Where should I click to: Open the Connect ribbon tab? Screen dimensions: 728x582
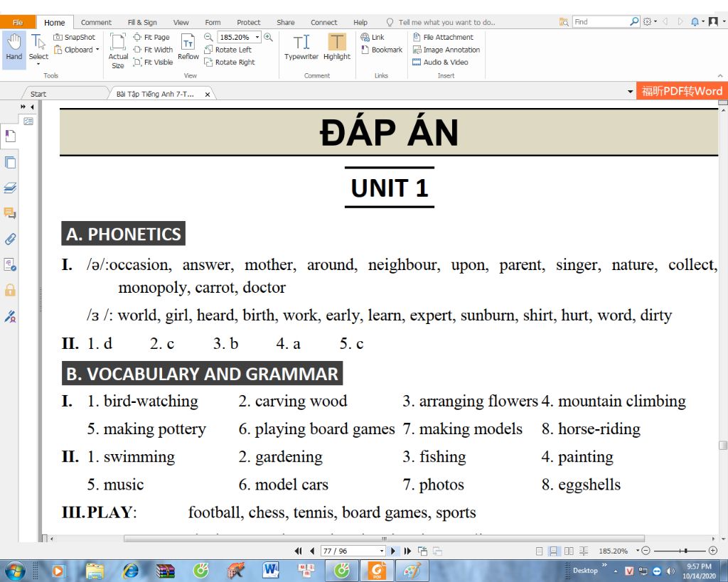tap(323, 22)
